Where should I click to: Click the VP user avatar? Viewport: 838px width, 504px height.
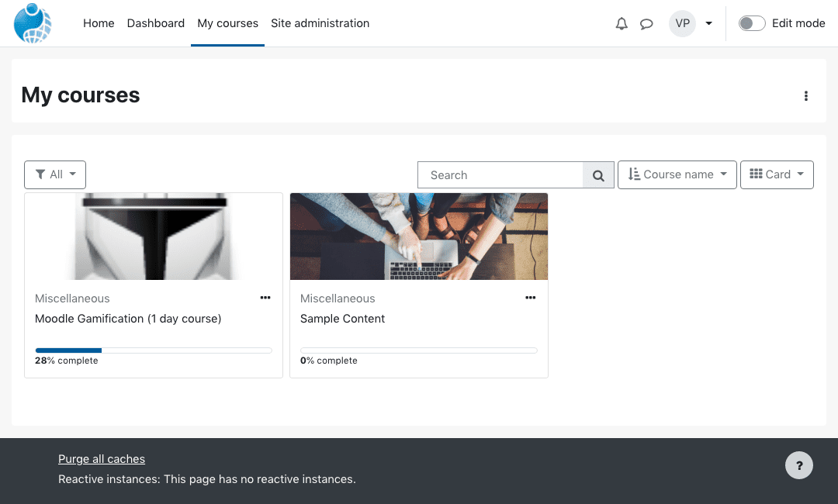[x=683, y=23]
